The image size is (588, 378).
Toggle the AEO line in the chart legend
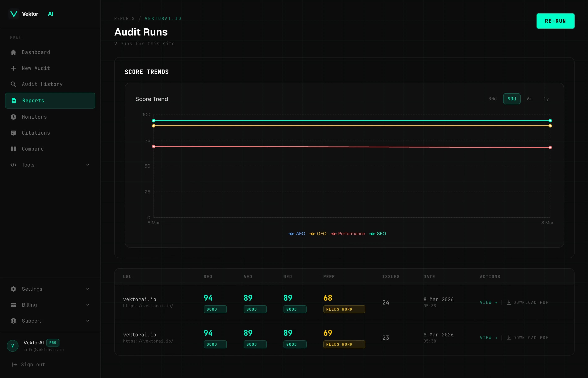[297, 234]
